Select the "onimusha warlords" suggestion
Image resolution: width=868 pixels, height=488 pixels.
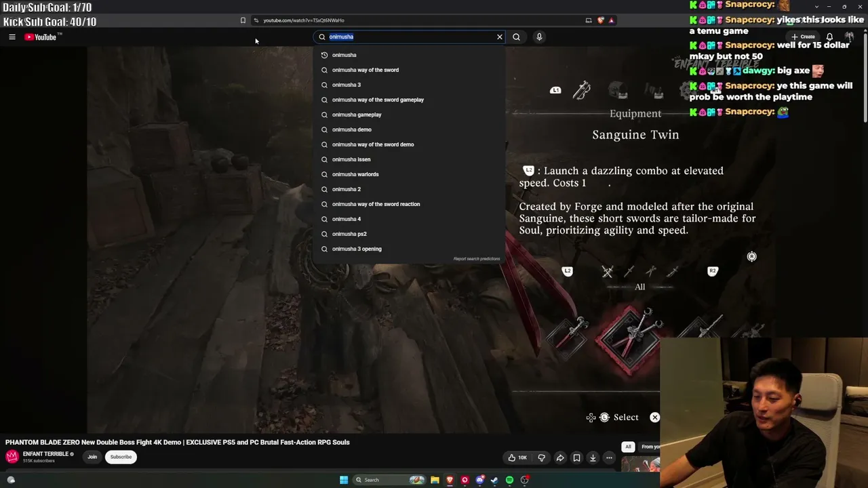[410, 174]
